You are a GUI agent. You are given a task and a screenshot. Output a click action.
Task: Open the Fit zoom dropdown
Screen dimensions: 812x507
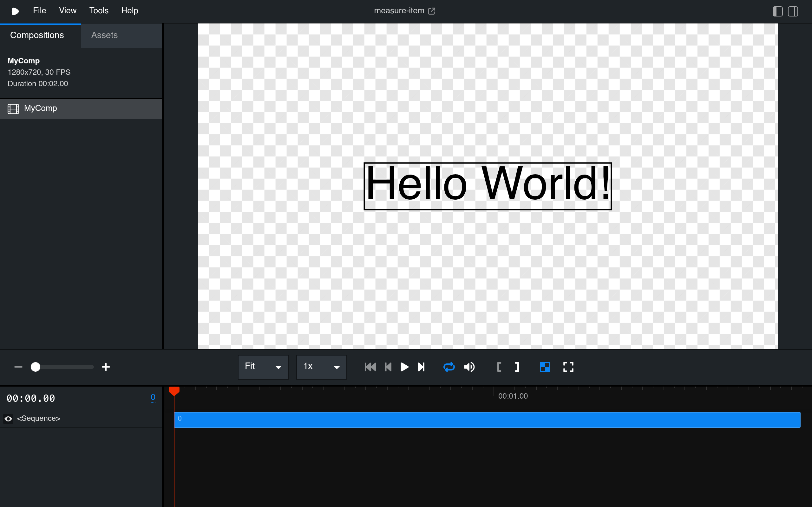coord(263,367)
